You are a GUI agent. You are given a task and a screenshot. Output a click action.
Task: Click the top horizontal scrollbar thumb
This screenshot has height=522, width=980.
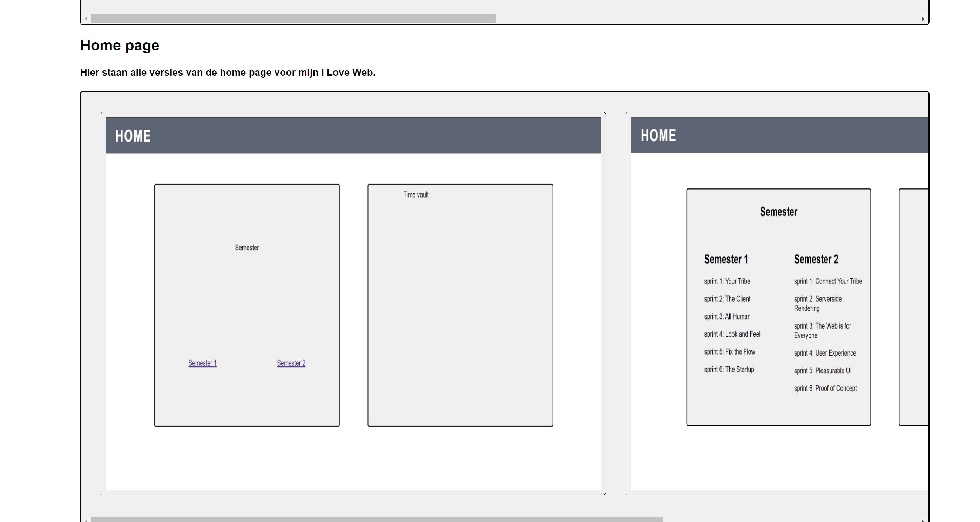click(x=293, y=19)
